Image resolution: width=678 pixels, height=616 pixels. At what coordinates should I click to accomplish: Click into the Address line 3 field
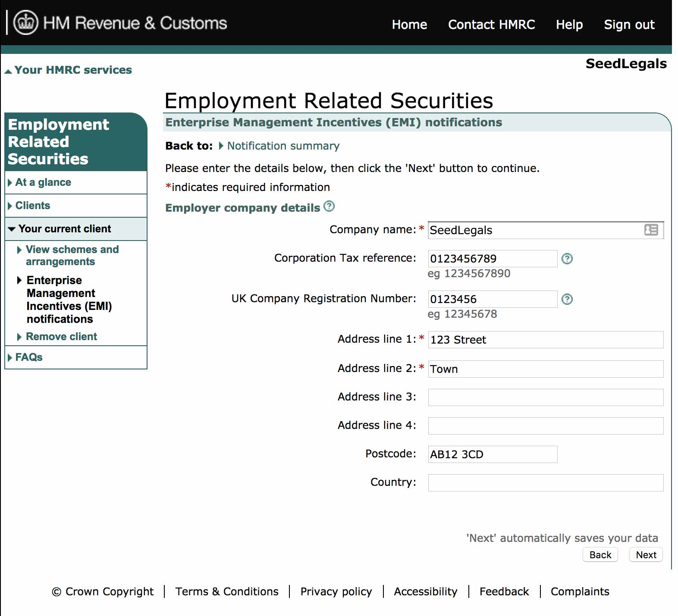tap(545, 397)
